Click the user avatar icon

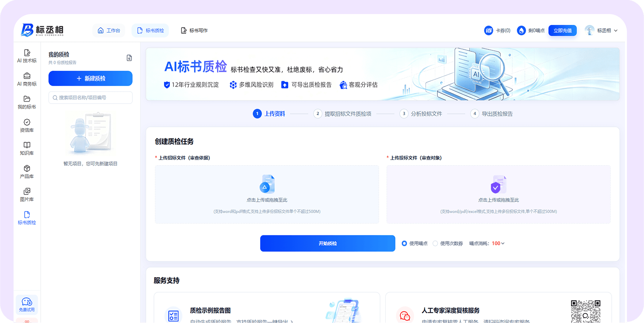(589, 30)
